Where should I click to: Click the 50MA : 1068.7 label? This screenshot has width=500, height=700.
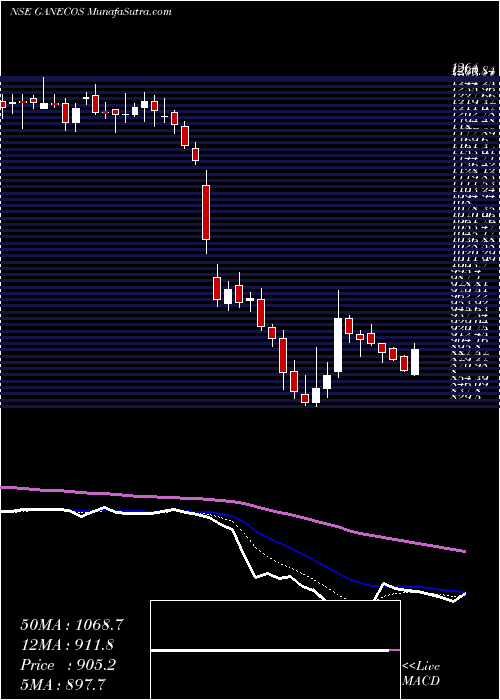pyautogui.click(x=72, y=625)
